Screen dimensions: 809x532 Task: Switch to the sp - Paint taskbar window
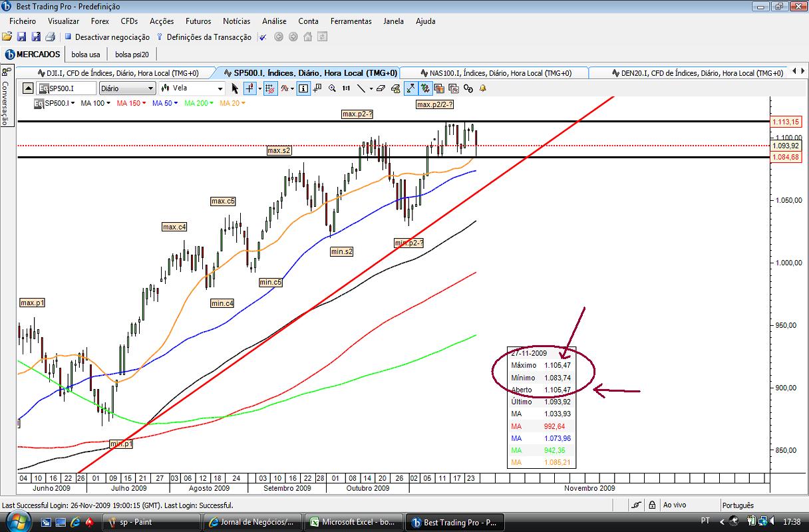click(x=152, y=522)
